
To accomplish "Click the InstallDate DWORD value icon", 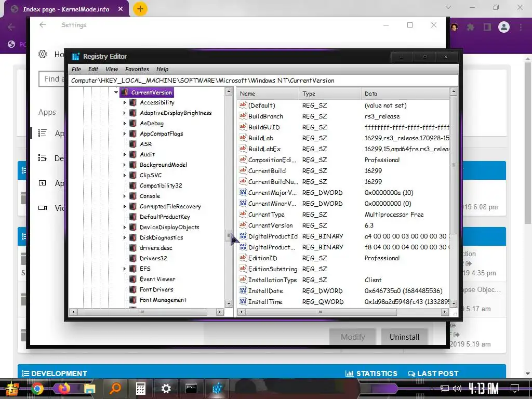I will coord(243,291).
